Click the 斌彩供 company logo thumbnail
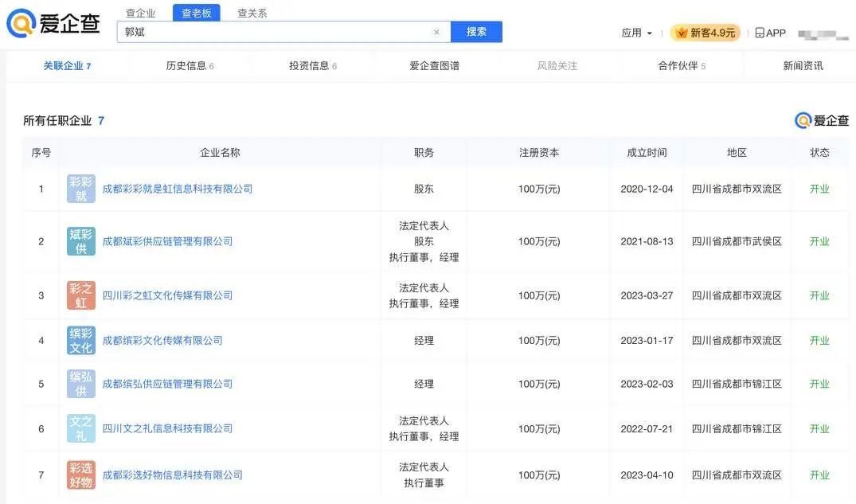The image size is (856, 504). tap(81, 241)
